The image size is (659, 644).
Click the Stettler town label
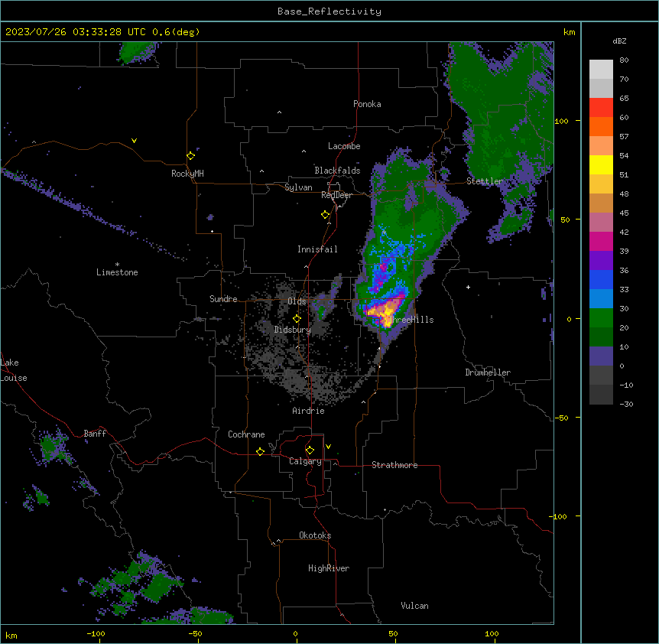point(485,181)
